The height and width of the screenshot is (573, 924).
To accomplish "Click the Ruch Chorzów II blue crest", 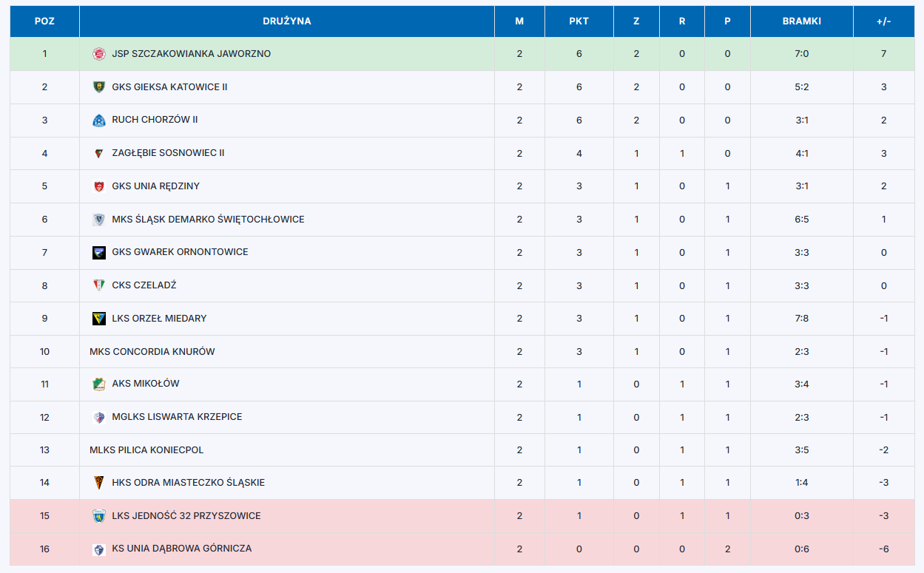I will 98,120.
